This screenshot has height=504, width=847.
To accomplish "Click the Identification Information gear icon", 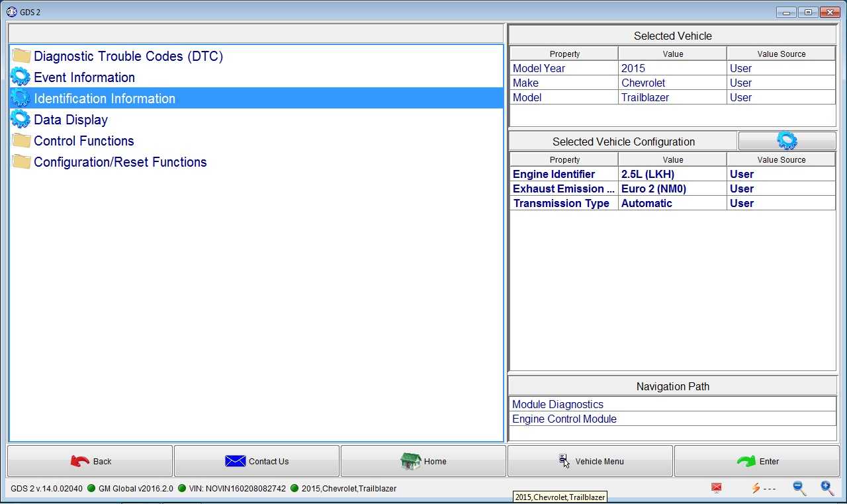I will [21, 98].
